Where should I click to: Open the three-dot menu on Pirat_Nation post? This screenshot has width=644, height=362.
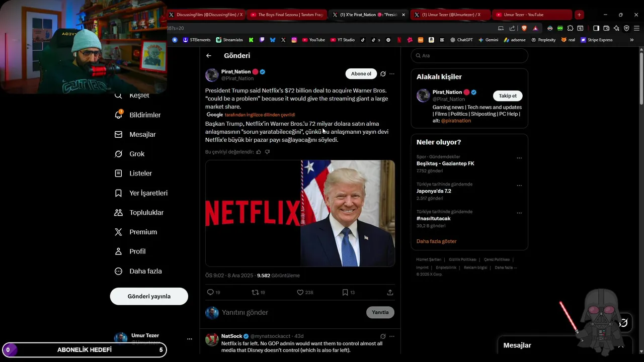pos(392,74)
